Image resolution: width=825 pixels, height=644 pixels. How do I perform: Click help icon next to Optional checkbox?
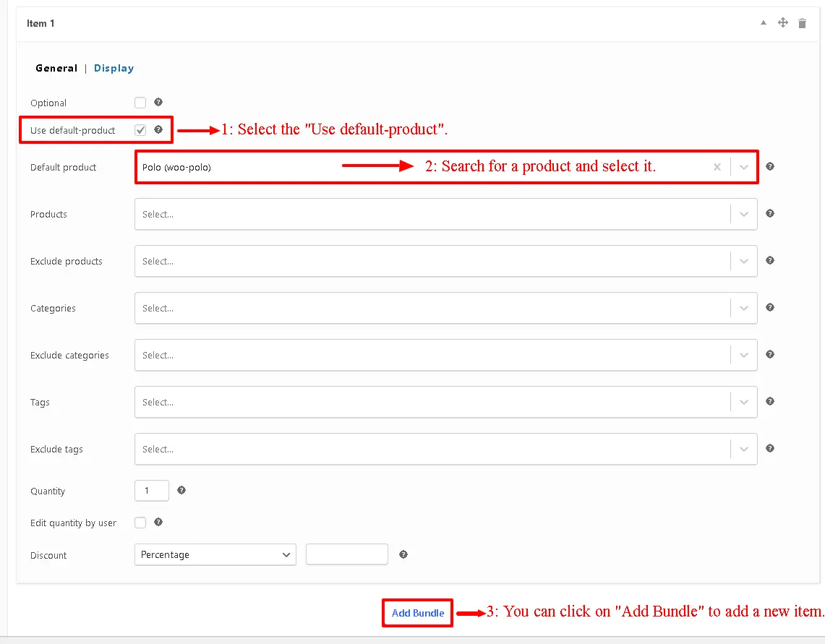point(158,103)
